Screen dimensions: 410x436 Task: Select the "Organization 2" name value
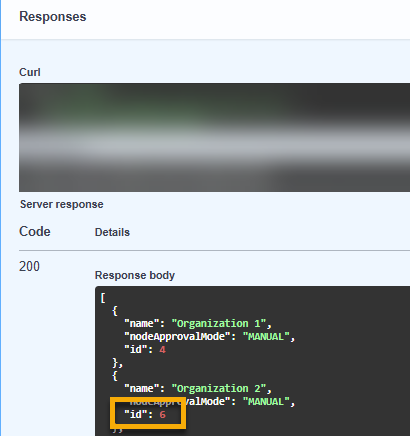tap(219, 389)
